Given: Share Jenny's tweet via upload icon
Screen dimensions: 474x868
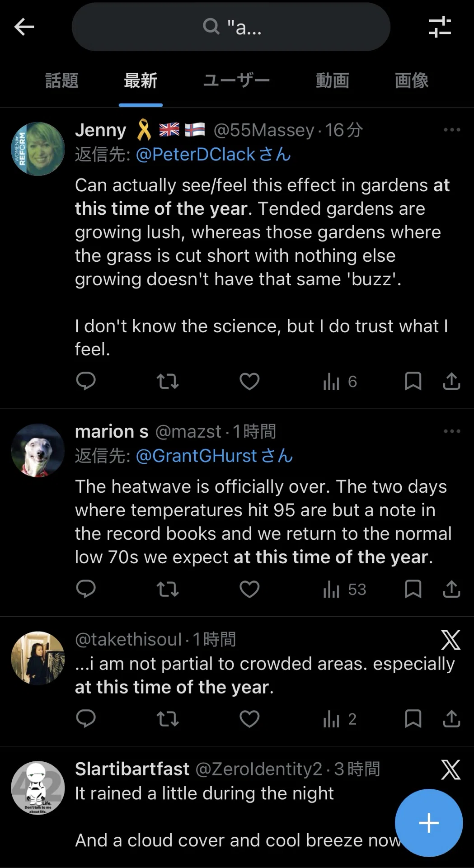Looking at the screenshot, I should pos(451,382).
